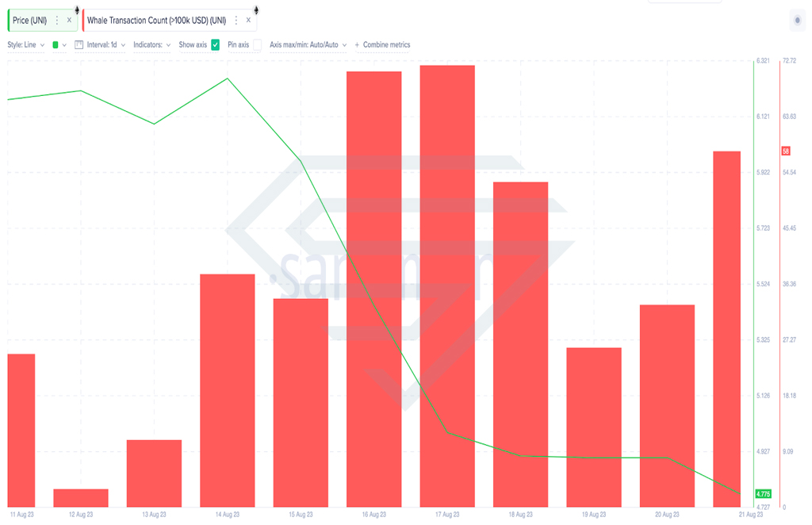The width and height of the screenshot is (812, 525).
Task: Remove the Whale Transaction Count metric
Action: click(248, 20)
